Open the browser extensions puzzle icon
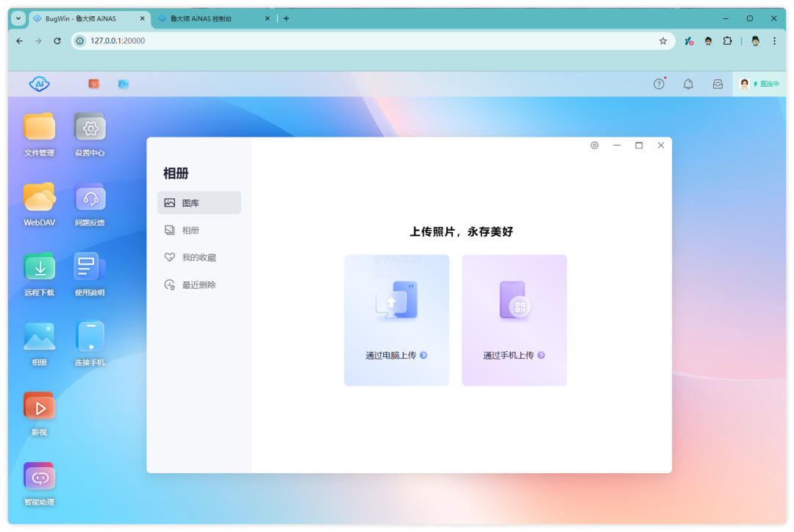Image resolution: width=794 pixels, height=532 pixels. 728,41
